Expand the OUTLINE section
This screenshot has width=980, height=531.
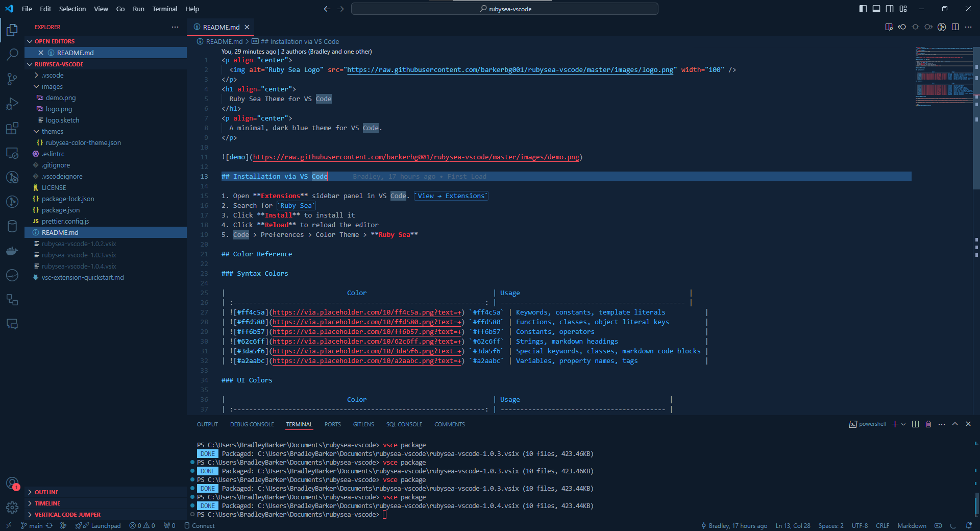coord(46,492)
